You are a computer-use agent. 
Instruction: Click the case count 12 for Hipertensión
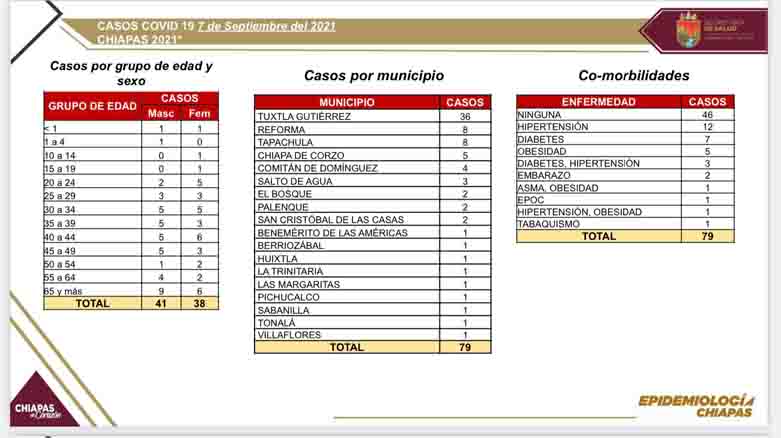tap(707, 127)
